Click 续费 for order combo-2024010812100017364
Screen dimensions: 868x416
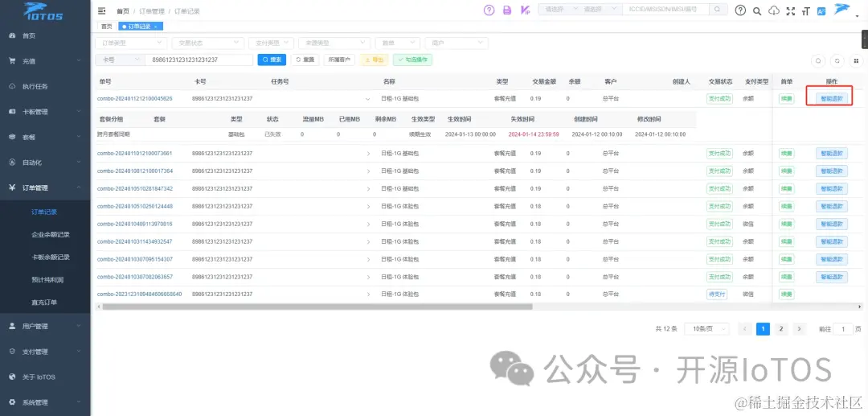click(x=786, y=171)
